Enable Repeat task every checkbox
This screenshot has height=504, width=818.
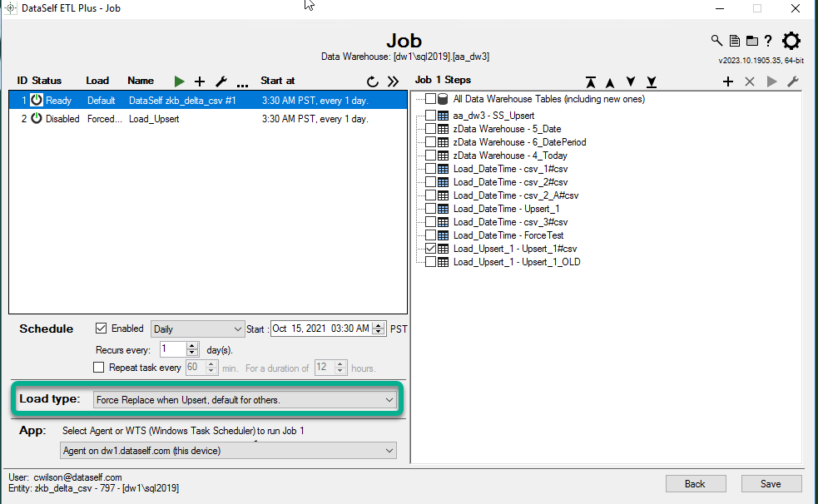tap(99, 367)
